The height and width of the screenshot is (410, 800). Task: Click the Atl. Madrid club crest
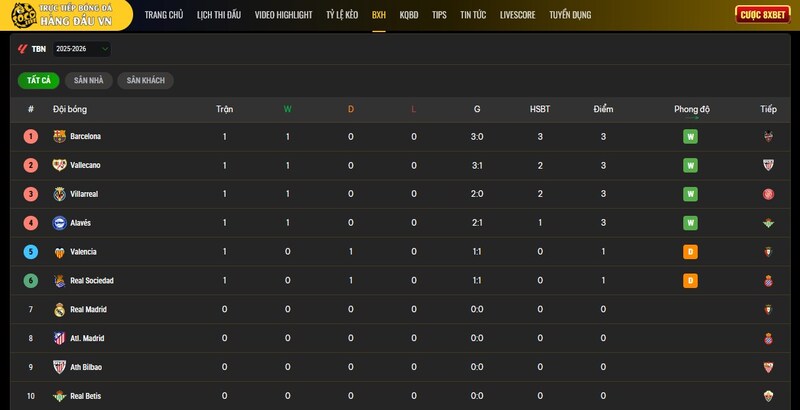click(60, 338)
